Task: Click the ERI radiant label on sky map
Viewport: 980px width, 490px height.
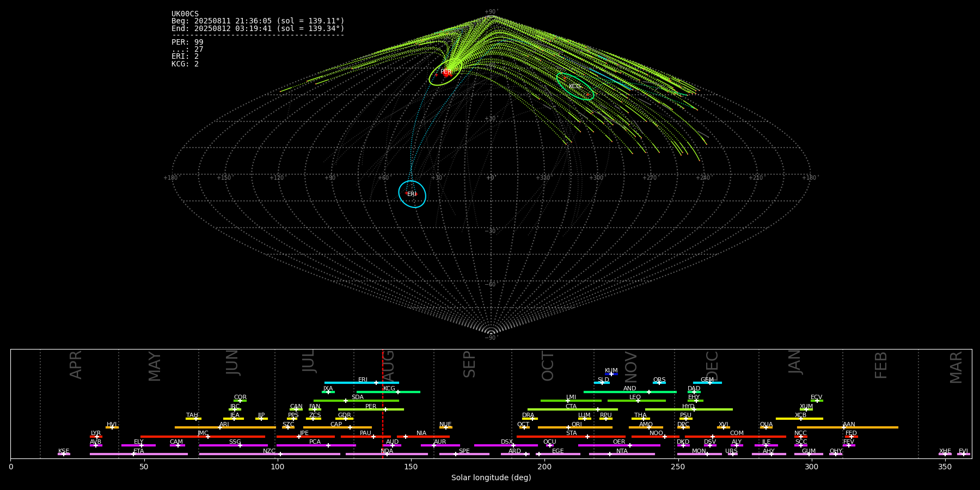Action: [412, 194]
